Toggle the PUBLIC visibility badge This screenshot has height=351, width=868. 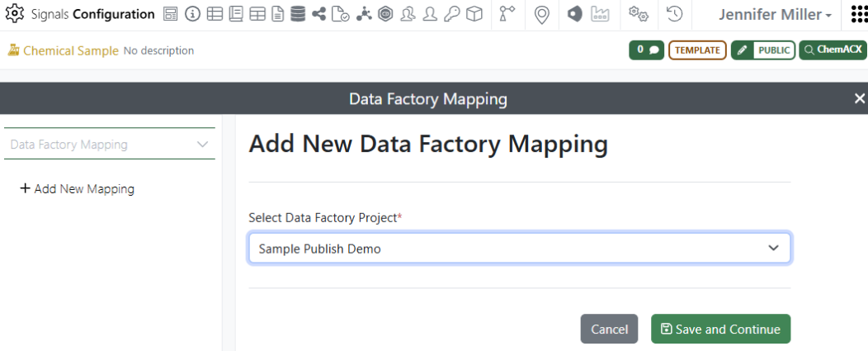pyautogui.click(x=763, y=50)
